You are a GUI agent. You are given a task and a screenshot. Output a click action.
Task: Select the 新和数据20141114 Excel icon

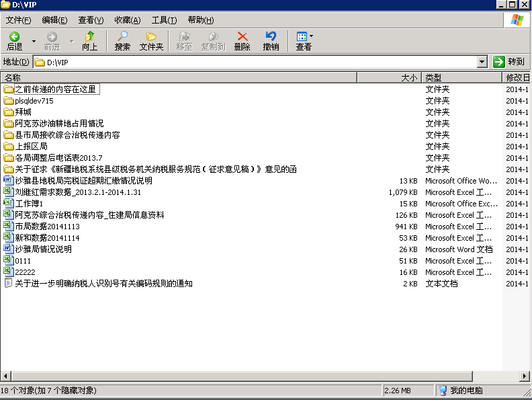tap(8, 238)
